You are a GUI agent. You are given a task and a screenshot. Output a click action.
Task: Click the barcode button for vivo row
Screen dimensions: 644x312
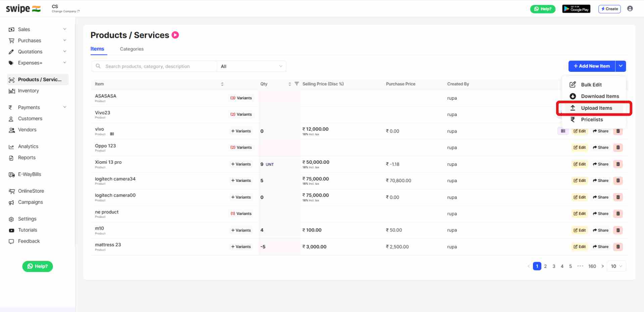563,131
